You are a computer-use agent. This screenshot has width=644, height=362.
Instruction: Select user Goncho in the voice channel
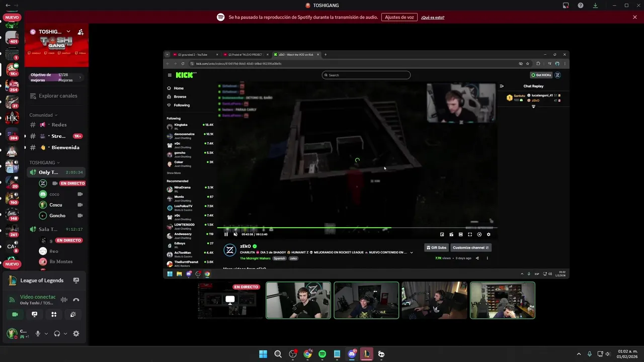(x=61, y=216)
